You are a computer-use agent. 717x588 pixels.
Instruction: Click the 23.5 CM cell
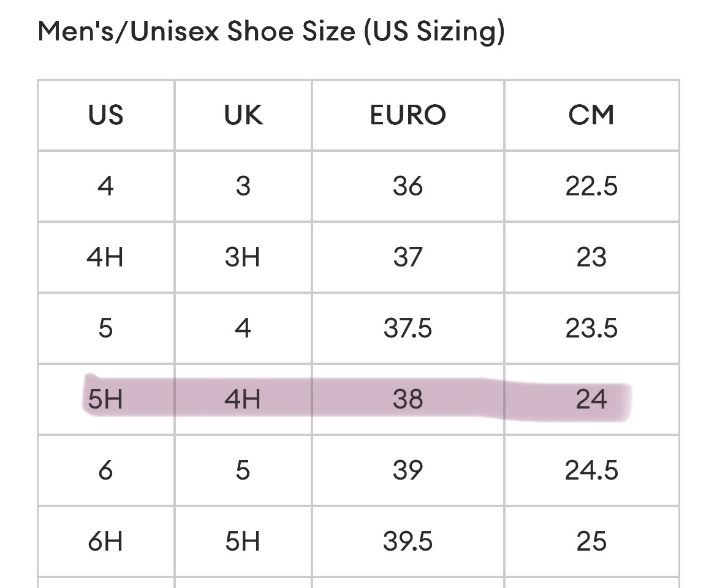pyautogui.click(x=592, y=328)
